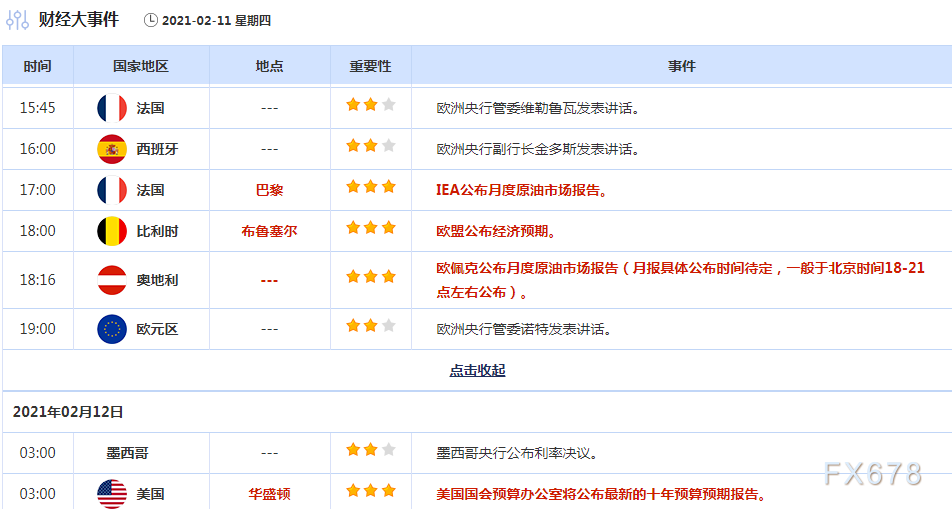This screenshot has height=509, width=952.
Task: Click the Austria flag icon
Action: [x=112, y=280]
